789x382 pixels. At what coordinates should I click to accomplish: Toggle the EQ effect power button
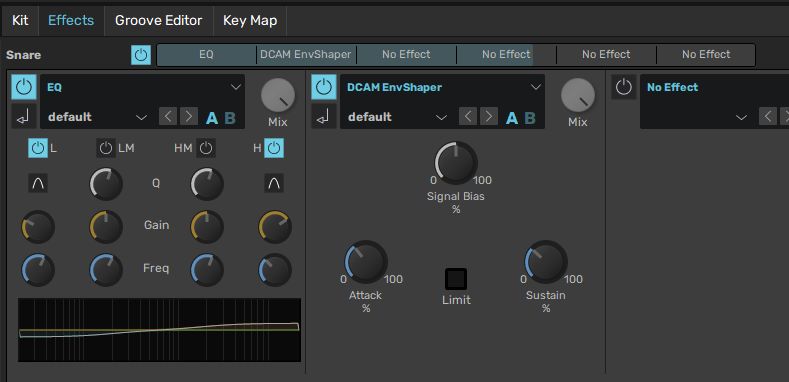(x=24, y=87)
